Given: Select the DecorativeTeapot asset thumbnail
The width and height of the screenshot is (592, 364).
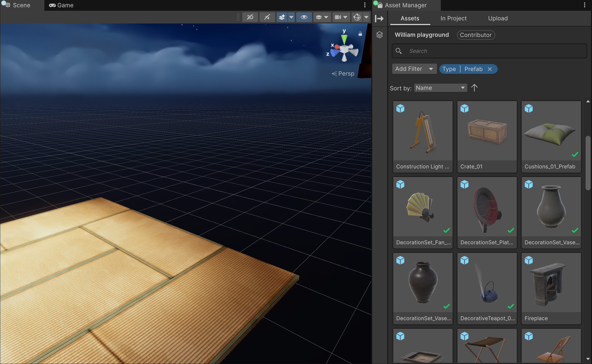Looking at the screenshot, I should 487,282.
